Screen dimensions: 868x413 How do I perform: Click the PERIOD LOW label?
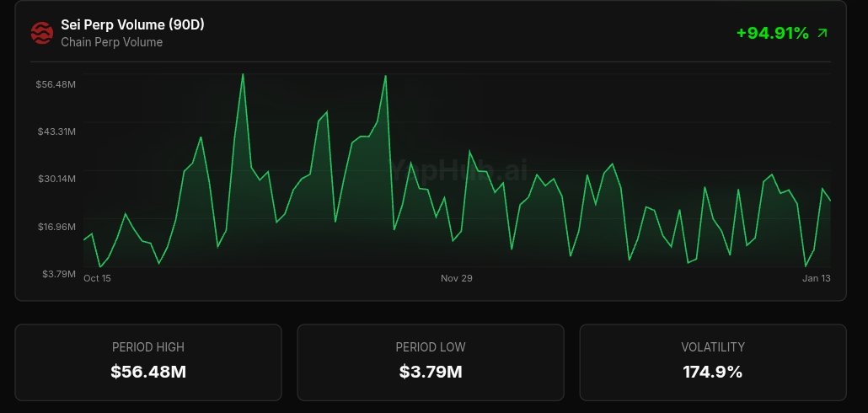431,347
